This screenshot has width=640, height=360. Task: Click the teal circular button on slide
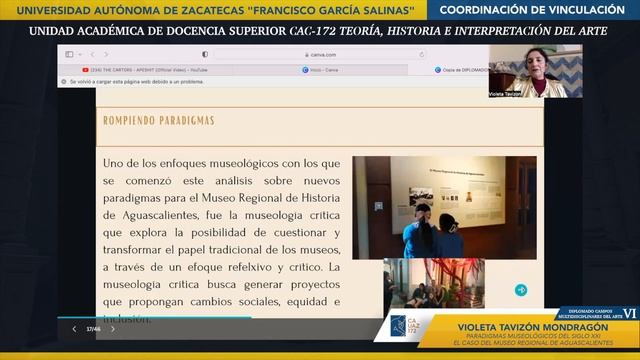click(x=521, y=290)
